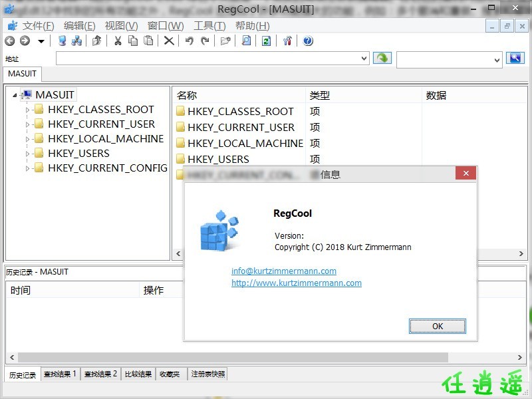Viewport: 532px width, 399px height.
Task: Click the Forward navigation arrow
Action: coord(25,41)
